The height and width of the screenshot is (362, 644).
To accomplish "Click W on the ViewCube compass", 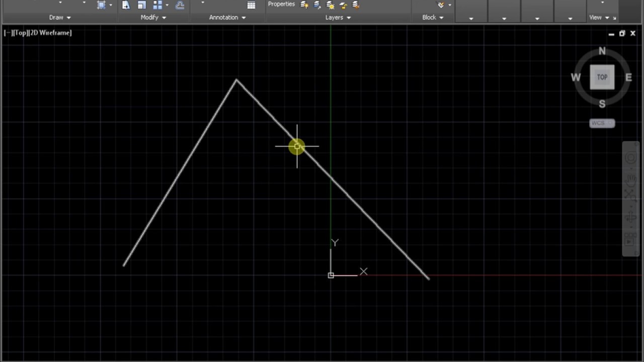I will (x=576, y=77).
